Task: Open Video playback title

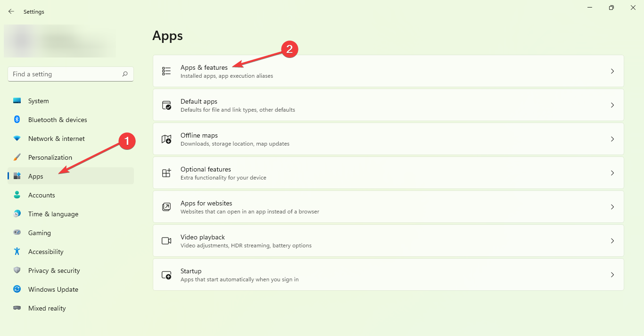Action: pyautogui.click(x=203, y=237)
